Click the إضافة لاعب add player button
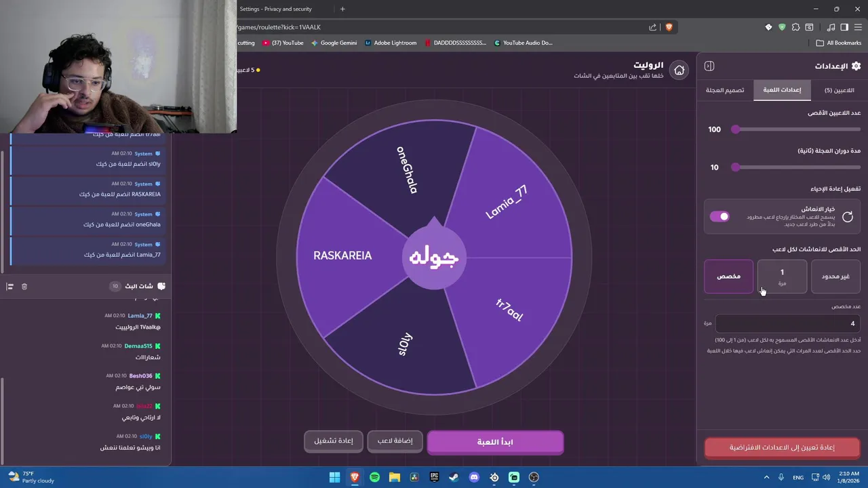This screenshot has width=868, height=488. [395, 441]
